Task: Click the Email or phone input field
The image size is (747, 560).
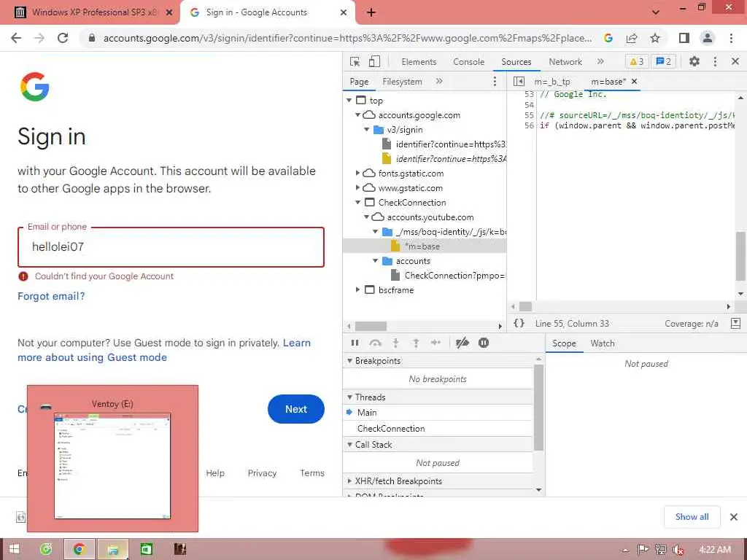Action: 171,247
